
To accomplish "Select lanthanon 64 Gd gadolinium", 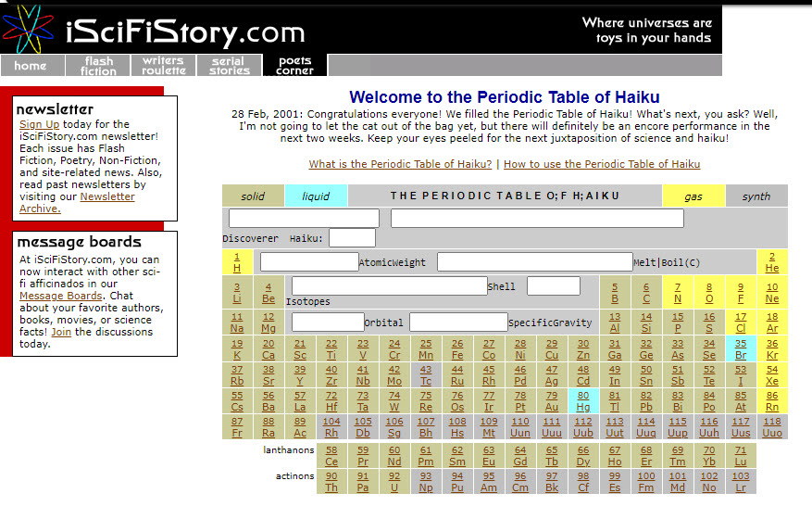I will point(520,456).
